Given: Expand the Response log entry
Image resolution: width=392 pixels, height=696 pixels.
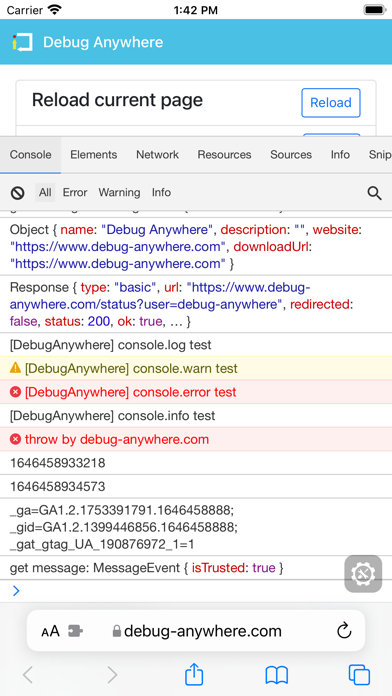Looking at the screenshot, I should click(196, 304).
